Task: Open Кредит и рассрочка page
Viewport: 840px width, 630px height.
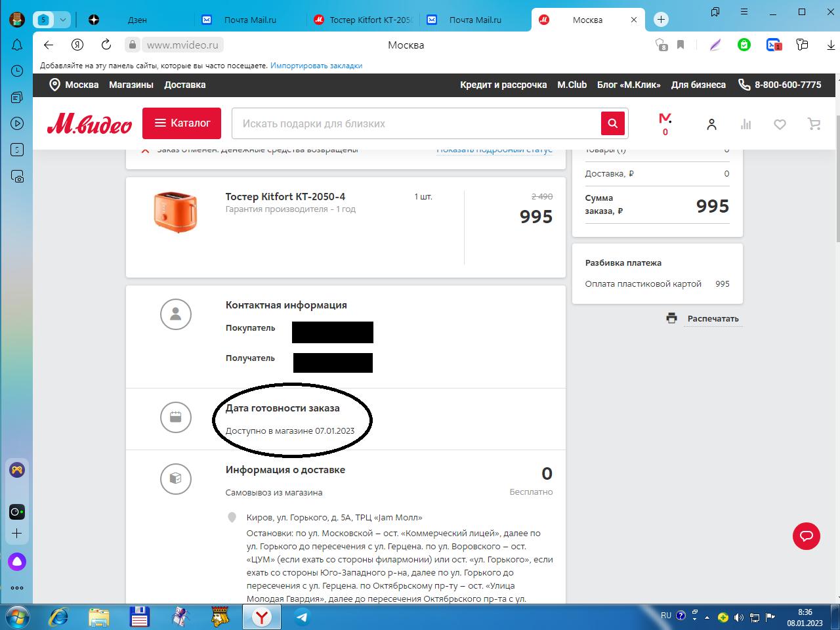Action: pos(503,85)
